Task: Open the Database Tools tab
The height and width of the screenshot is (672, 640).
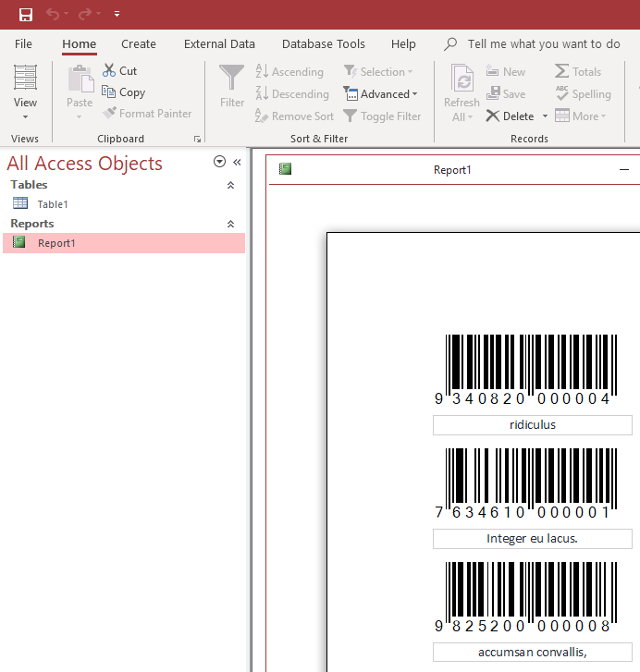Action: 323,44
